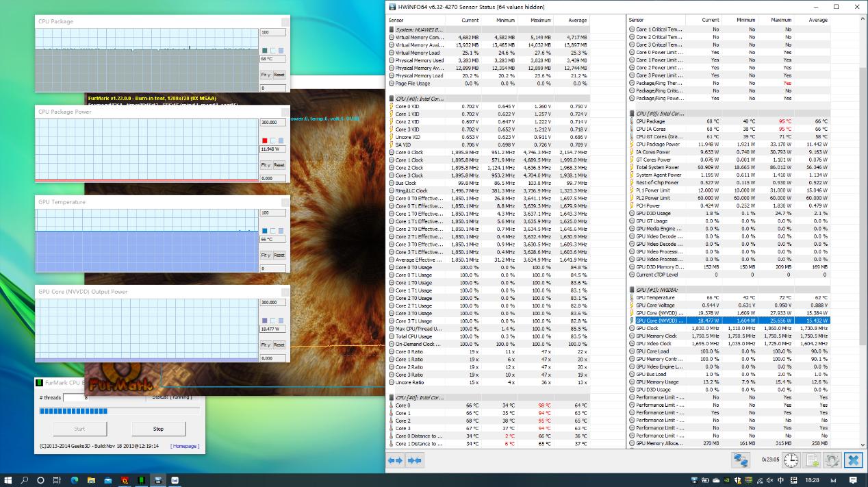
Task: Close sensors with the blue X icon
Action: (853, 460)
